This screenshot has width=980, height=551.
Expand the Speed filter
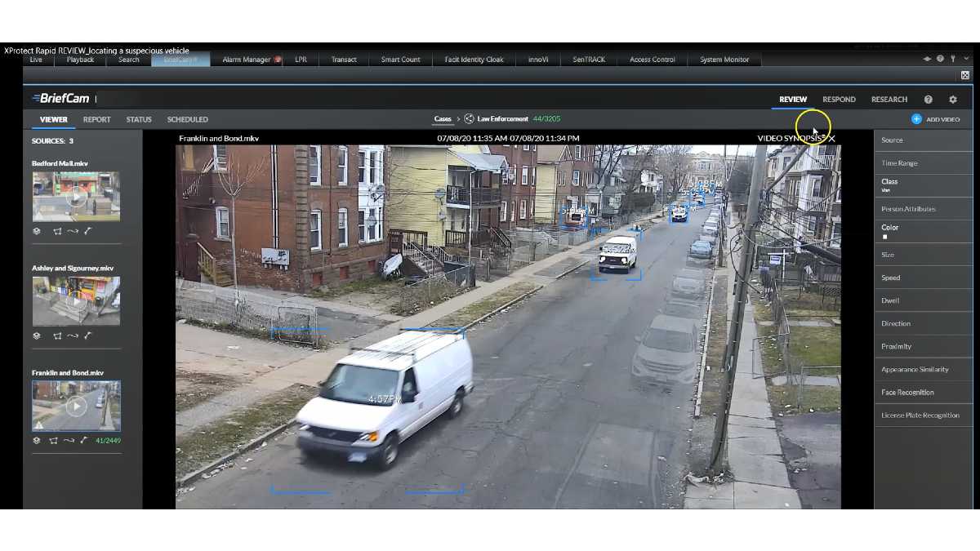click(924, 278)
